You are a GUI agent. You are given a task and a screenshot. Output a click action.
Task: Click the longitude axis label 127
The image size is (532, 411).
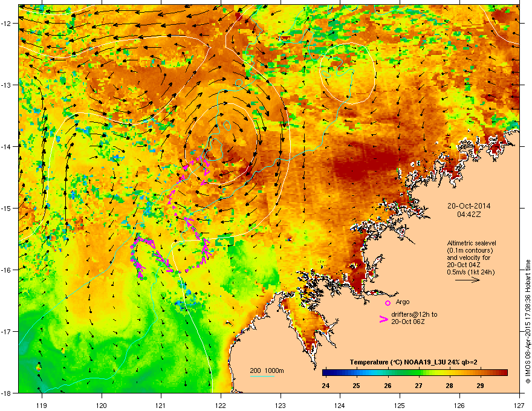pyautogui.click(x=519, y=405)
